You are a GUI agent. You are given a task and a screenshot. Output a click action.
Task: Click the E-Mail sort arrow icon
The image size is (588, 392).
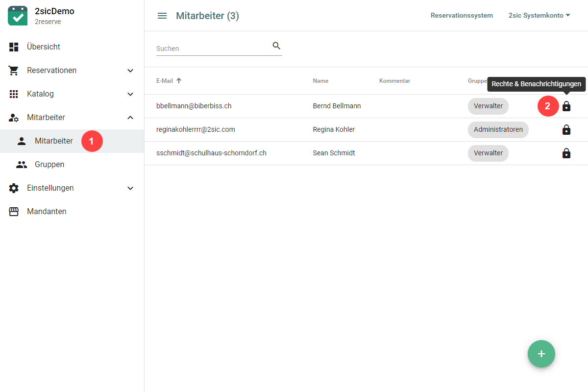(179, 81)
